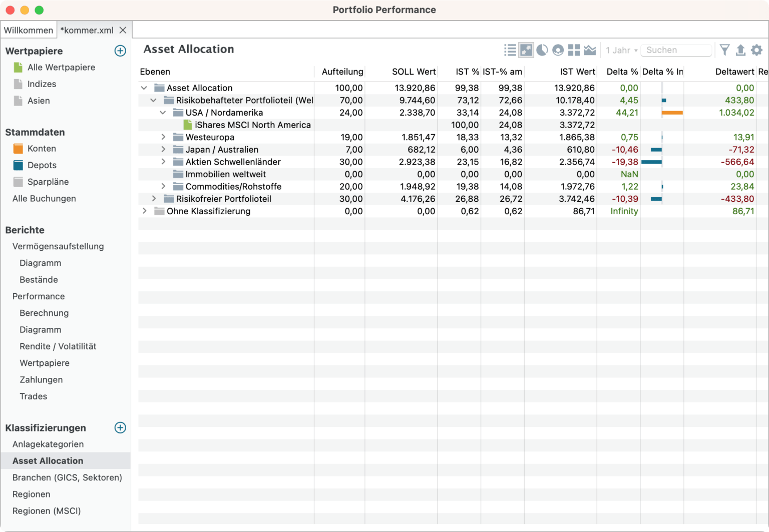
Task: Open the settings gear
Action: [757, 50]
